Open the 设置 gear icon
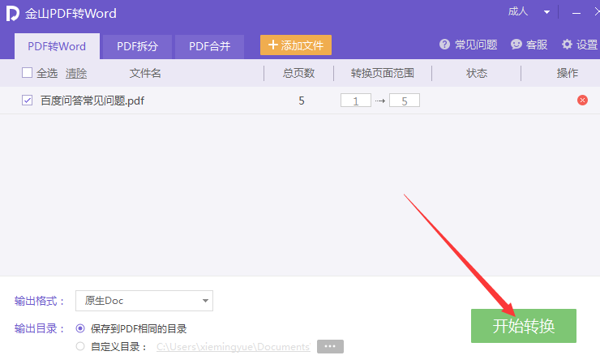 point(567,45)
